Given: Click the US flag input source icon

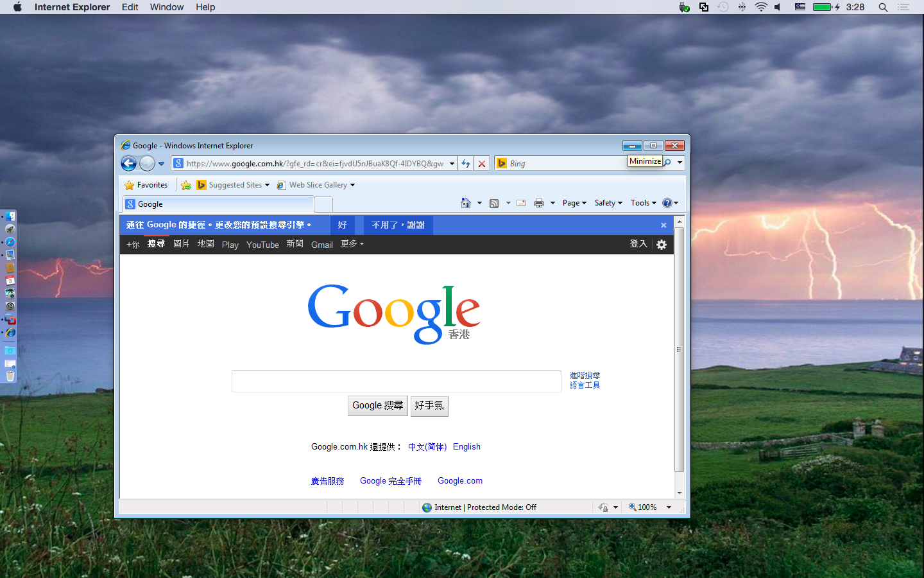Looking at the screenshot, I should (x=800, y=7).
